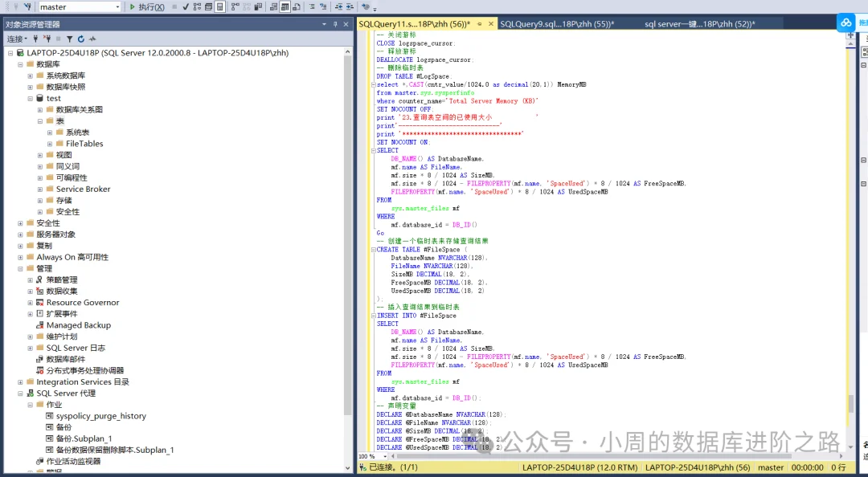Select the syspolicy_purge_history job
The width and height of the screenshot is (868, 477).
[x=100, y=416]
